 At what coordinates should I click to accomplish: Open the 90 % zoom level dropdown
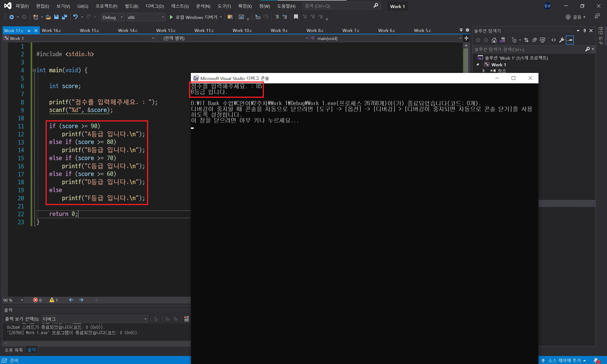[22, 300]
